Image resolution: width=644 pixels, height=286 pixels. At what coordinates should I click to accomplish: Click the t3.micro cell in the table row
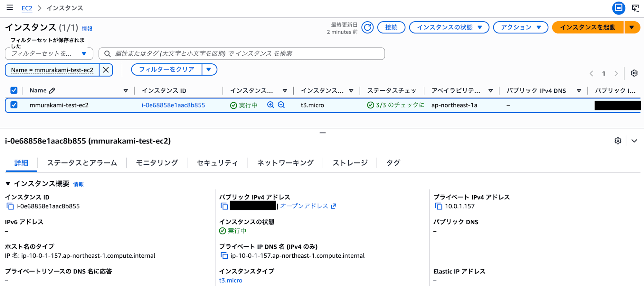(312, 105)
